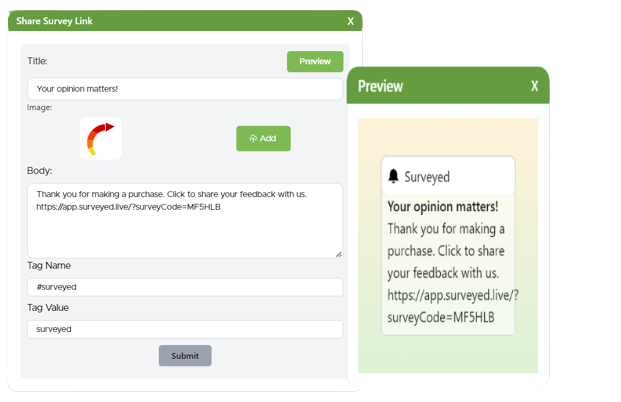Focus the Tag Name field with #surveyed
This screenshot has width=621, height=402.
(184, 287)
